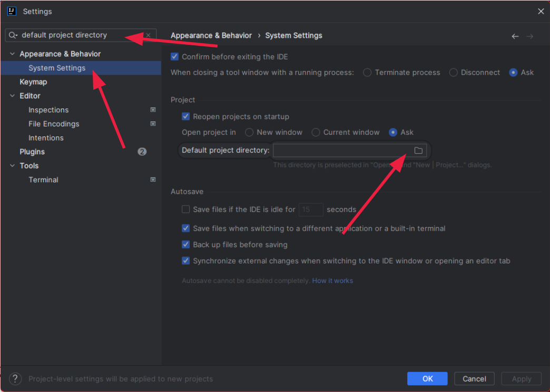Click the search magnifier history icon

(13, 35)
